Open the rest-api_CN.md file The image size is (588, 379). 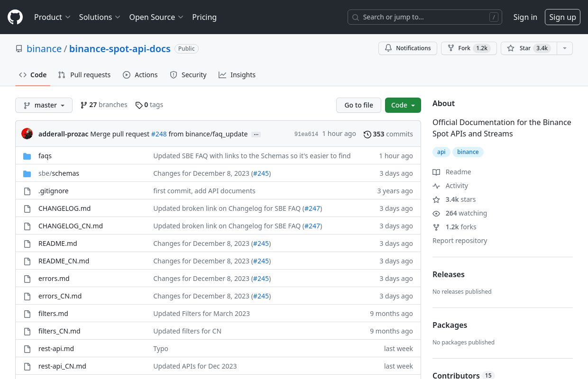tap(62, 366)
